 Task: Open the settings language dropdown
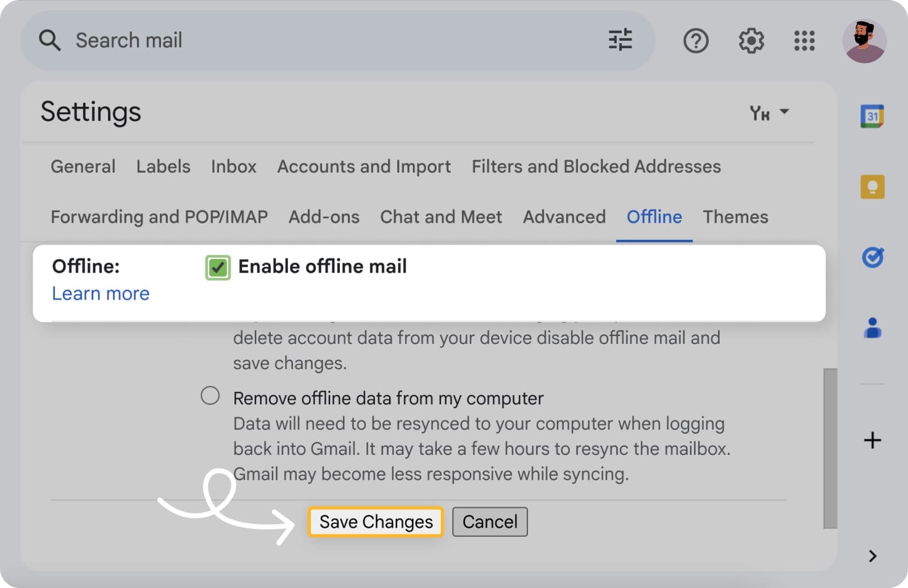click(x=768, y=112)
